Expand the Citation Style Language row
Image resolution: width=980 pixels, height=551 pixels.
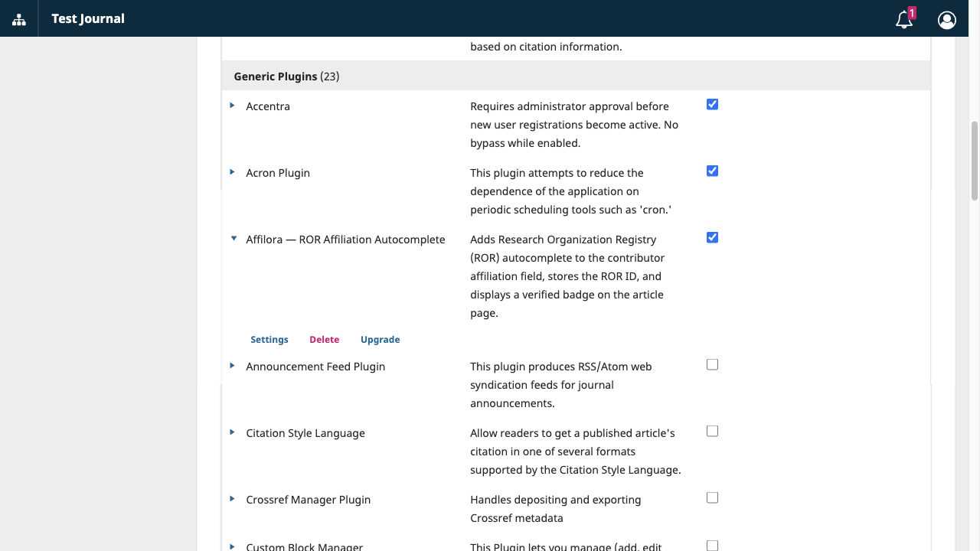232,432
